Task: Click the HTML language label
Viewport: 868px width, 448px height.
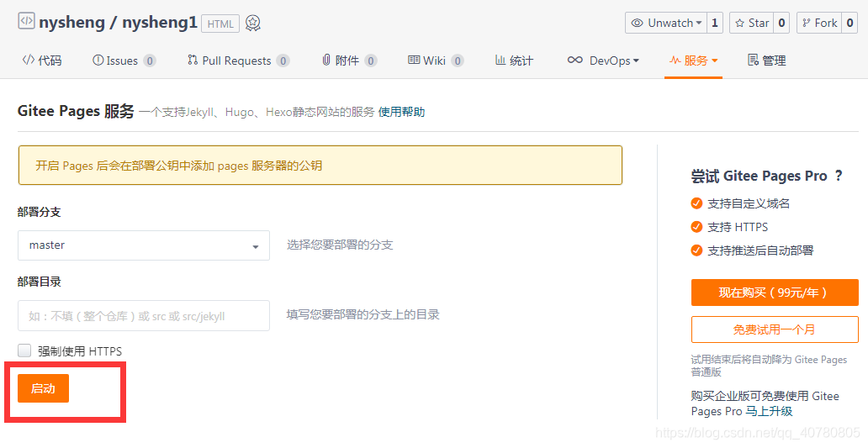Action: (220, 24)
